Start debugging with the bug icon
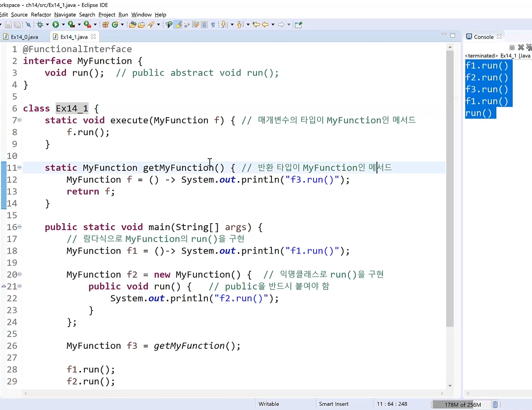Image resolution: width=532 pixels, height=410 pixels. point(40,25)
